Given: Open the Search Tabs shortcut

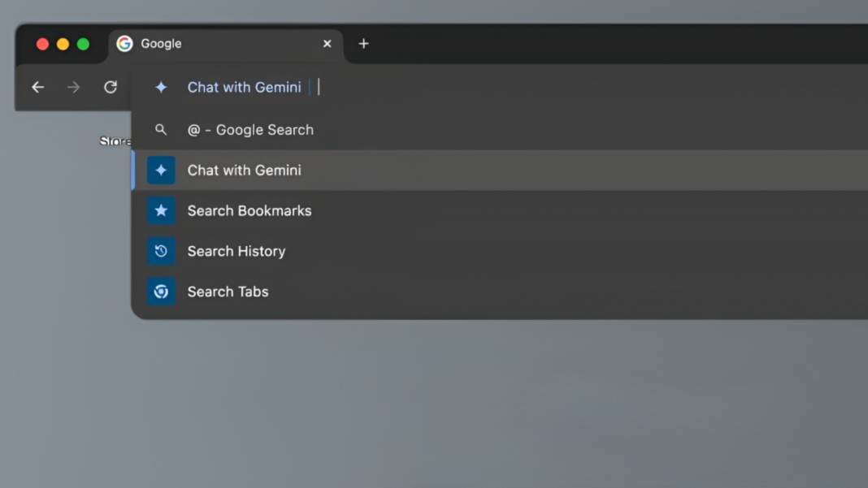Looking at the screenshot, I should 228,292.
